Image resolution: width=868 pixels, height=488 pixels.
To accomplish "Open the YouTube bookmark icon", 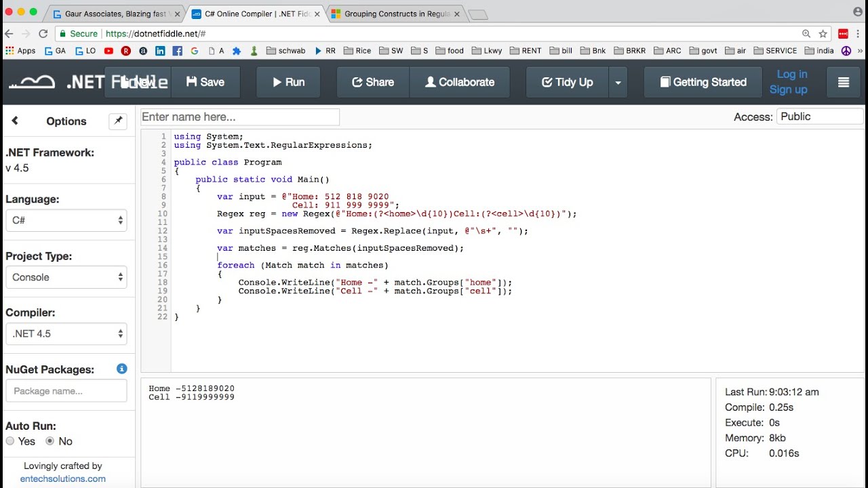I will click(108, 51).
